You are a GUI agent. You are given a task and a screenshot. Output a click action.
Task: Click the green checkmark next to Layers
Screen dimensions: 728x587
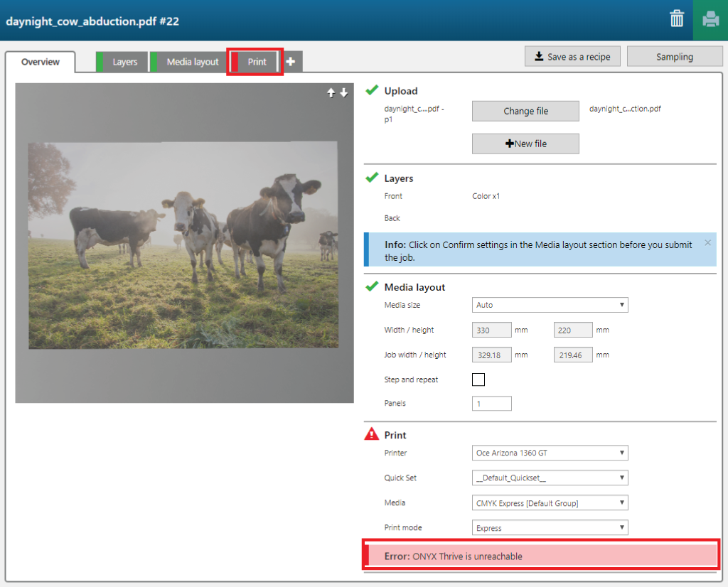372,177
